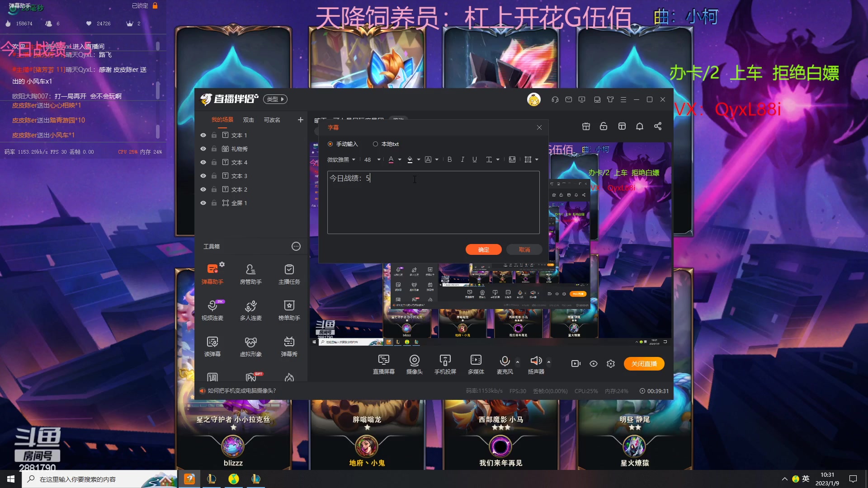This screenshot has width=868, height=488.
Task: Open the customer service headset icon
Action: pyautogui.click(x=555, y=99)
